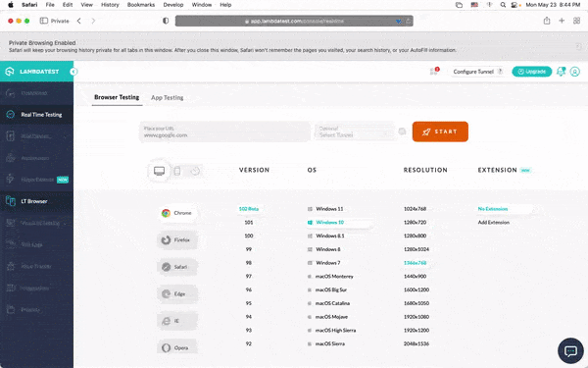Open HyperExecute NEW sidebar item
The image size is (588, 368).
click(36, 180)
